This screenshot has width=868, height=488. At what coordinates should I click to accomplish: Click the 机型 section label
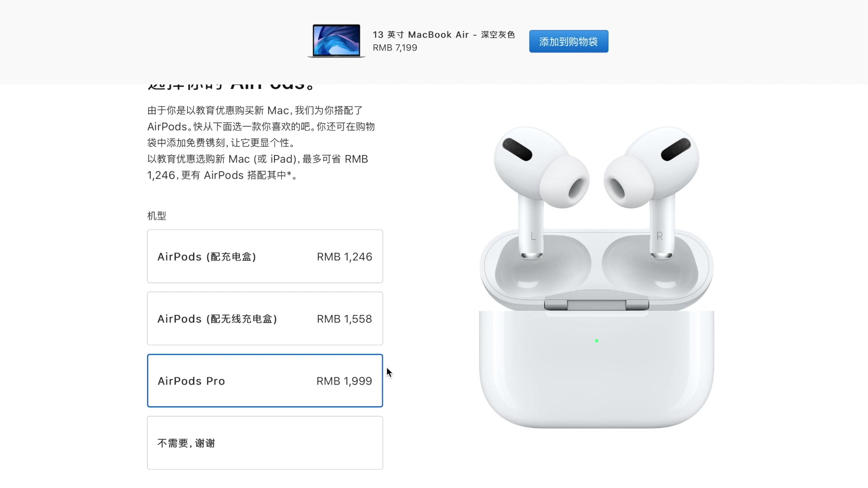(157, 216)
